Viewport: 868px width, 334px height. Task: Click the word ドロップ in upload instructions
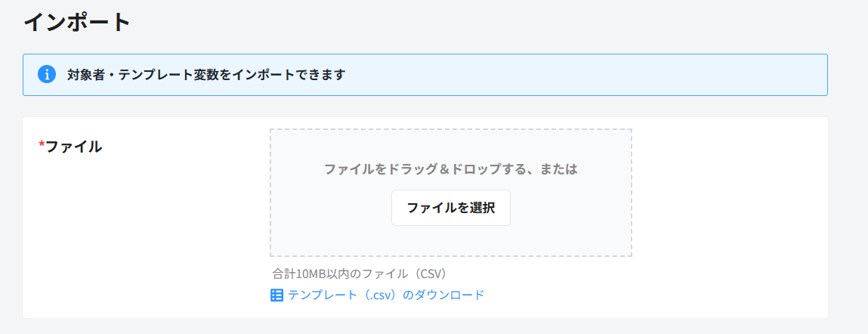(x=476, y=169)
